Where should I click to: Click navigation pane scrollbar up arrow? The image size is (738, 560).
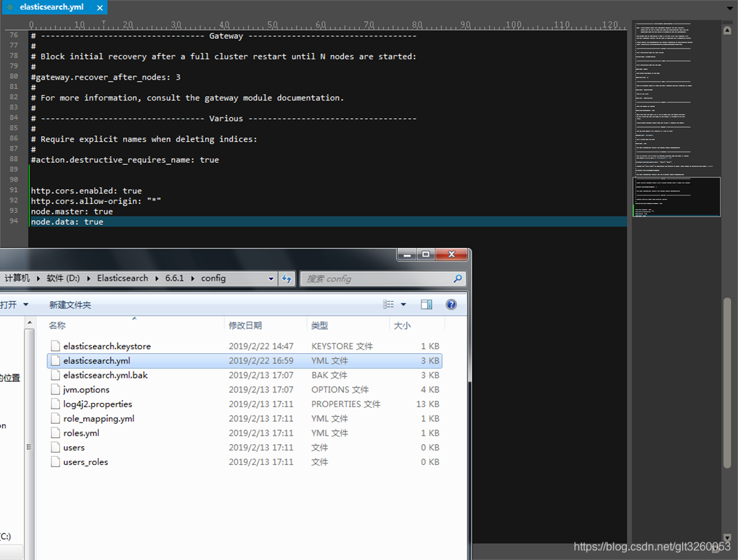click(29, 323)
